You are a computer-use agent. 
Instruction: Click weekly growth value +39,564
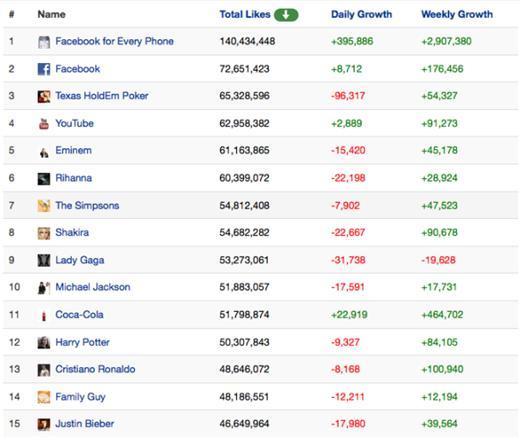click(439, 424)
